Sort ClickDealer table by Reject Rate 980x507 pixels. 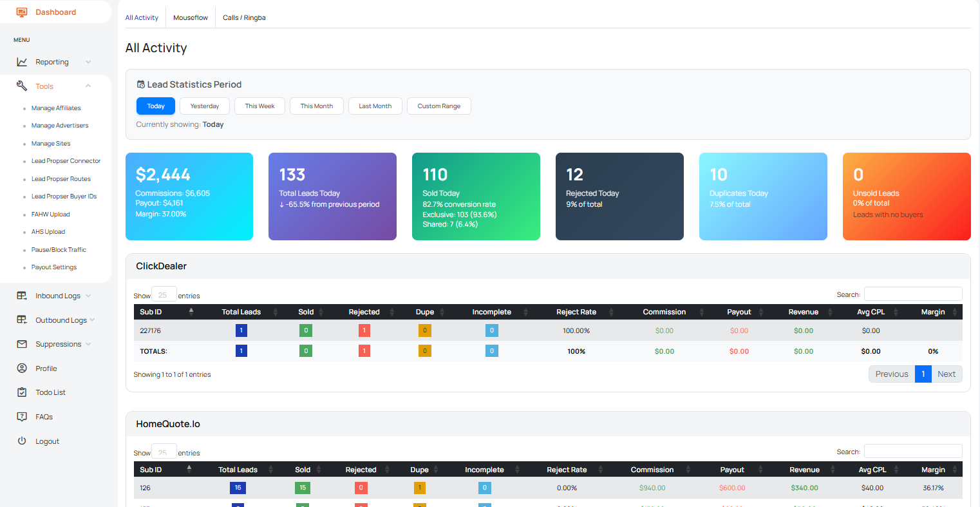click(x=576, y=312)
